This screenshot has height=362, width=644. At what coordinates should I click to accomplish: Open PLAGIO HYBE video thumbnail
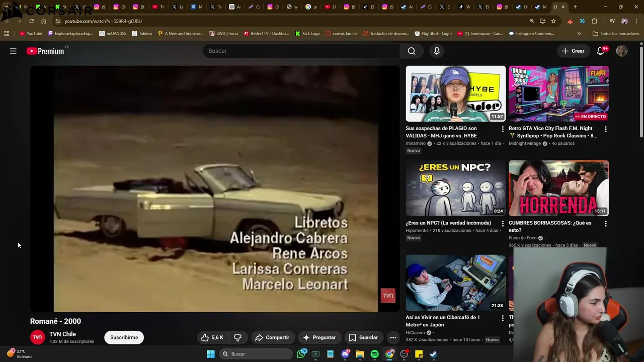click(x=456, y=94)
